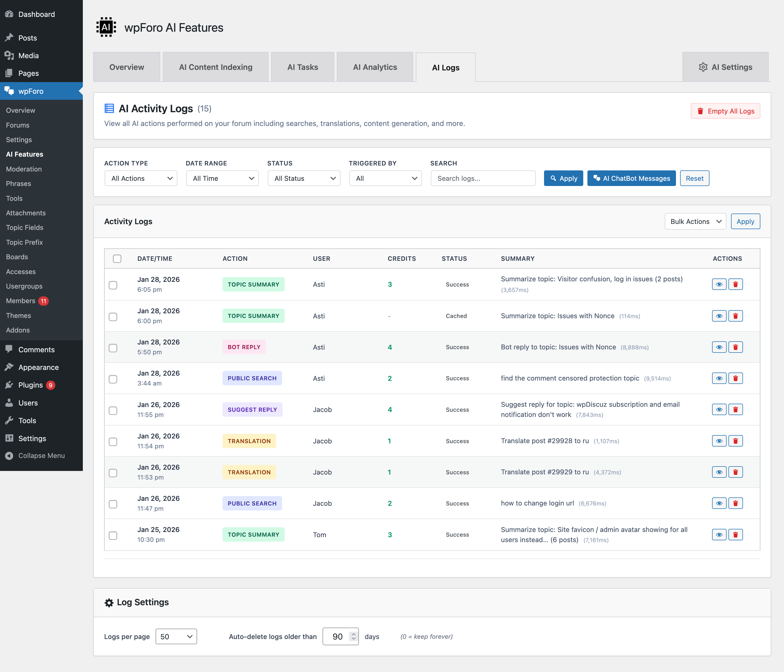Open the Comments section via speech bubble icon
784x672 pixels.
click(x=9, y=349)
